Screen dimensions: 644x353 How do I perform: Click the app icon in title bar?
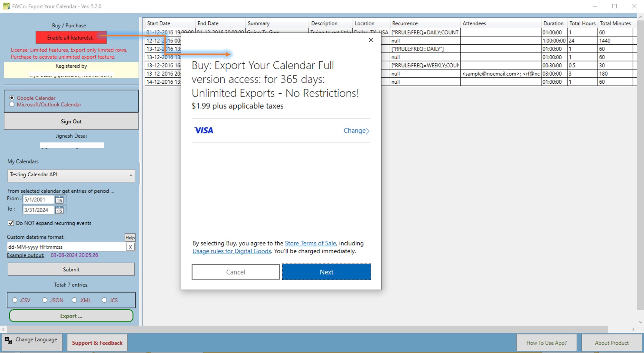[6, 6]
